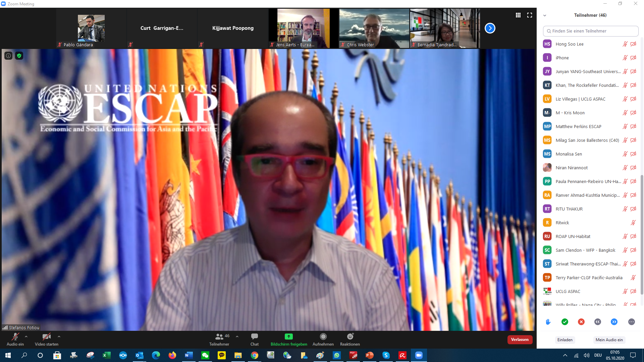Collapse participants panel chevron at top
644x362 pixels.
click(545, 15)
